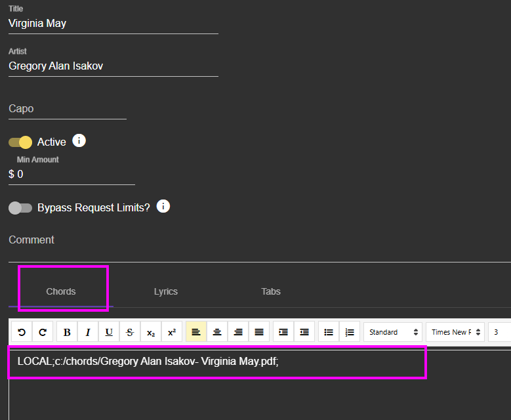Apply underline formatting
Viewport: 511px width, 420px height.
point(109,332)
